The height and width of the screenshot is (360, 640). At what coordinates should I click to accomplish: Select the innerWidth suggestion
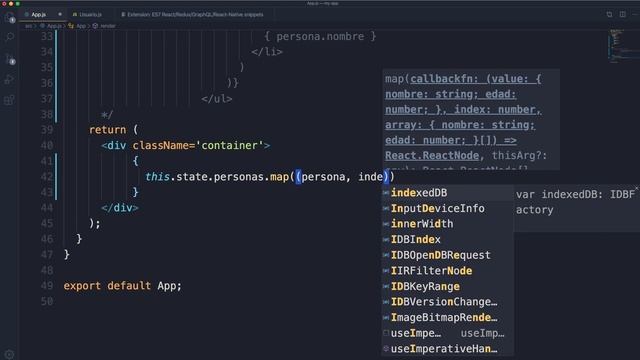447,224
